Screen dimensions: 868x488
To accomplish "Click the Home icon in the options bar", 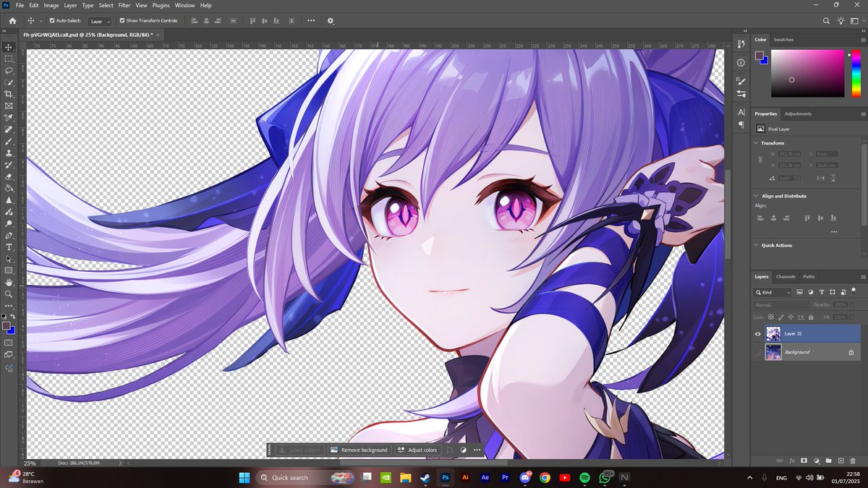I will [x=12, y=21].
